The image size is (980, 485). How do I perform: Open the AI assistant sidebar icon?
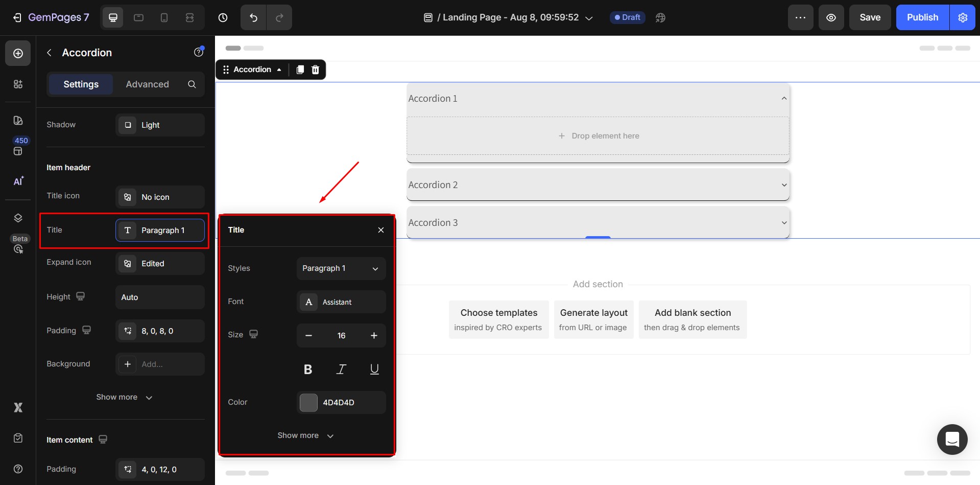point(18,181)
